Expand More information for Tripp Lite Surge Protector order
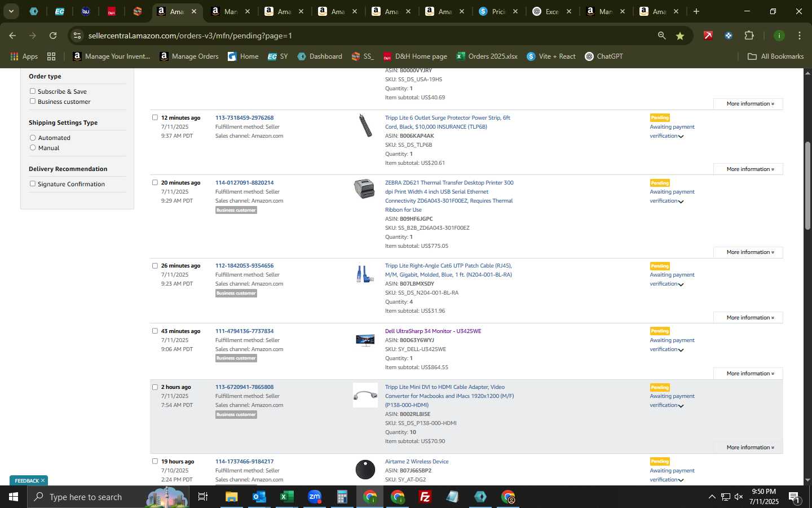The image size is (812, 508). tap(748, 169)
